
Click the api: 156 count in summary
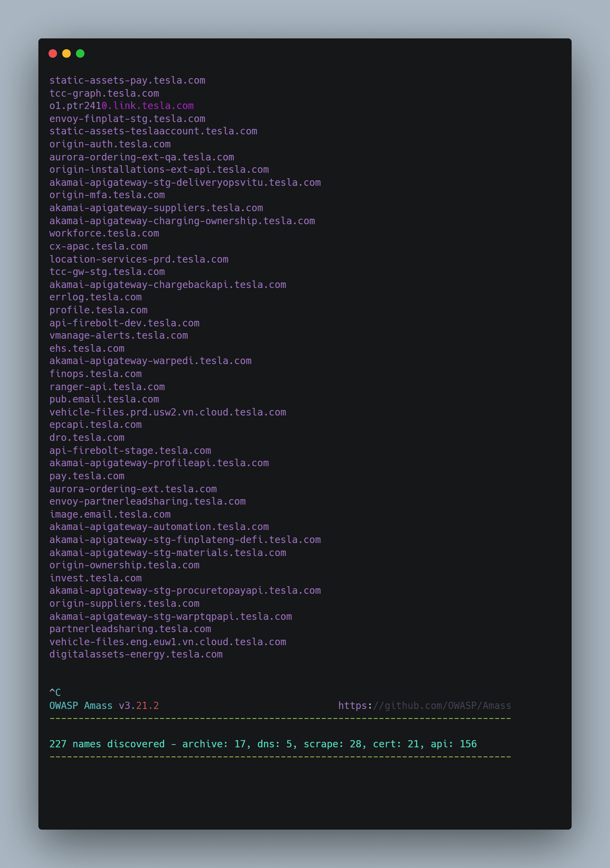coord(453,744)
